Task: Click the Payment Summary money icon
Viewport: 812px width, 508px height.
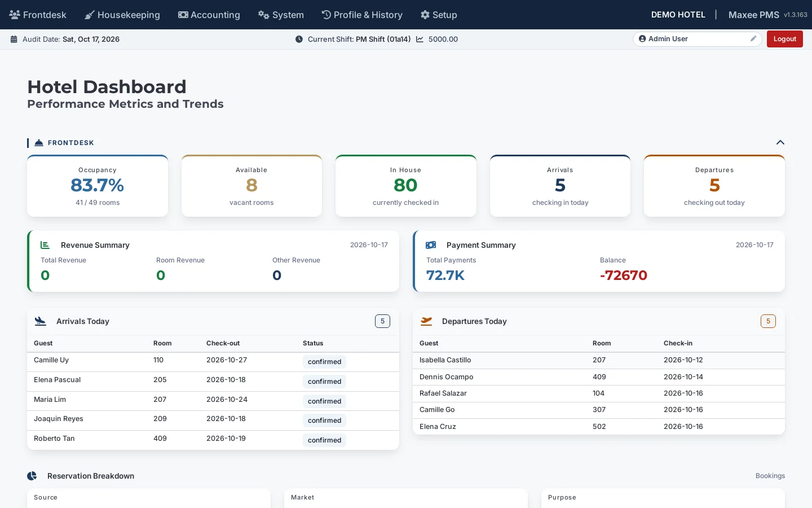Action: point(431,245)
